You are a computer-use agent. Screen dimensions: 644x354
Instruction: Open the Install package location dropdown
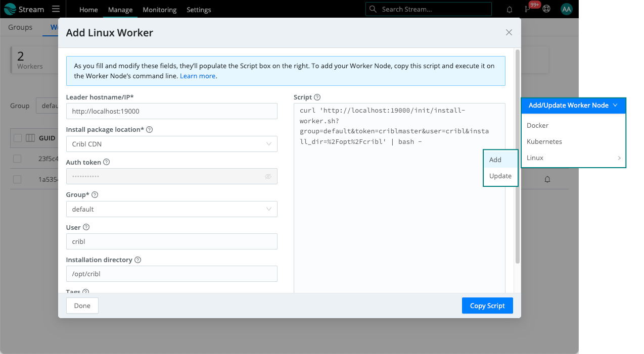tap(171, 144)
